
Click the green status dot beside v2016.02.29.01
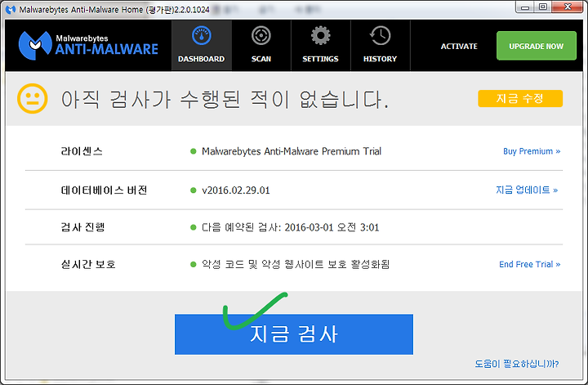pyautogui.click(x=194, y=190)
